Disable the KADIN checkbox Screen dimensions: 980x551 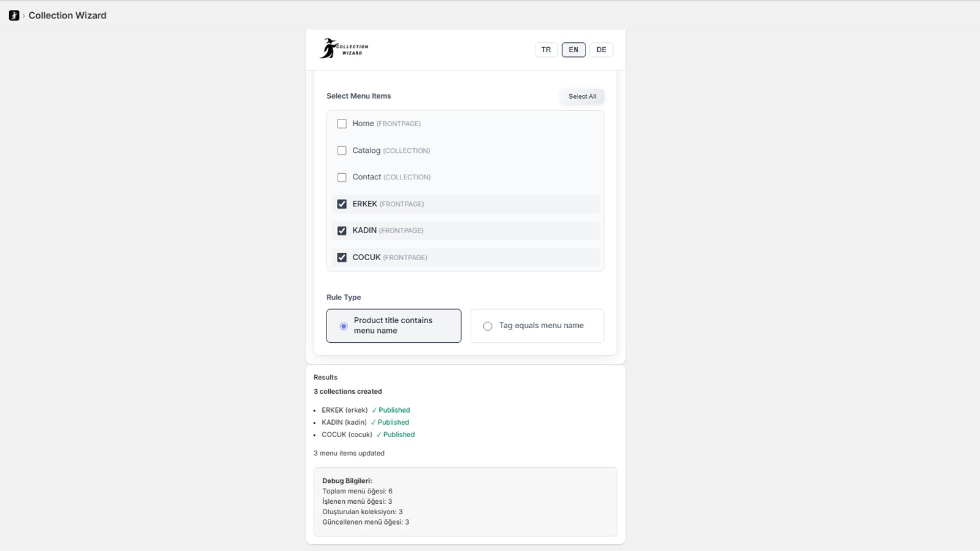(x=342, y=231)
